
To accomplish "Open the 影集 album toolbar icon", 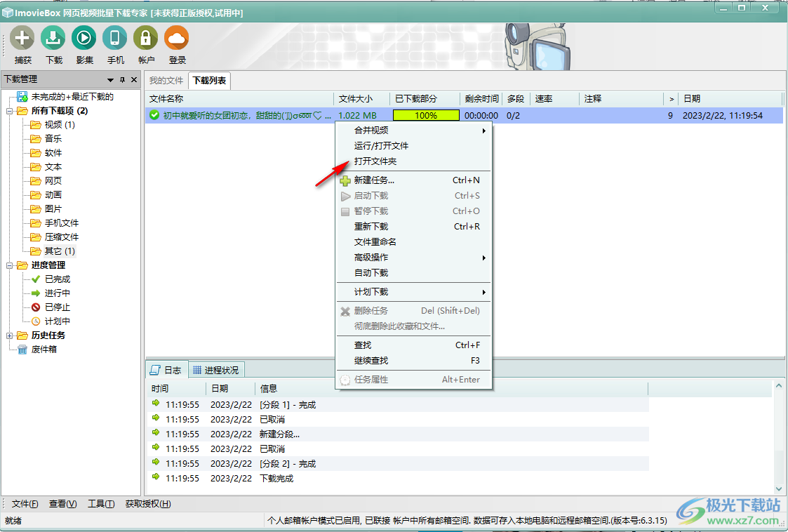I will [x=84, y=38].
